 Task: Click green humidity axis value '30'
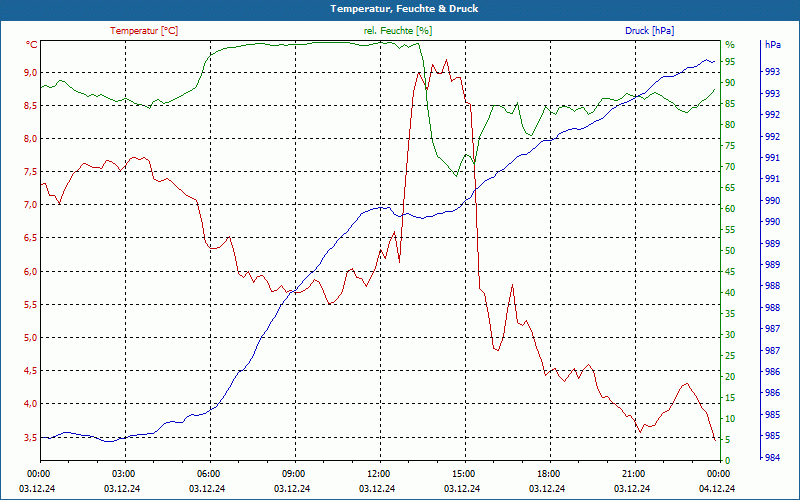point(730,335)
